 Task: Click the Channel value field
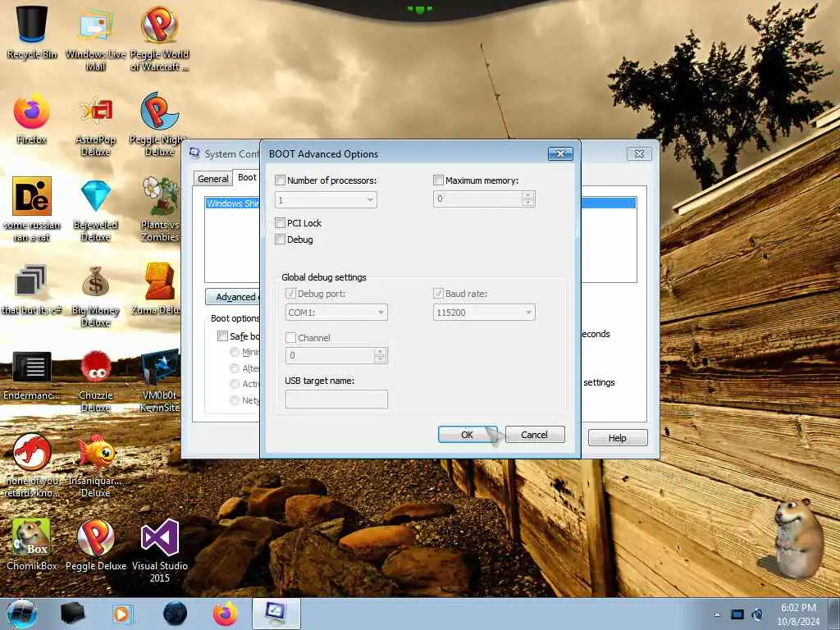pyautogui.click(x=330, y=355)
